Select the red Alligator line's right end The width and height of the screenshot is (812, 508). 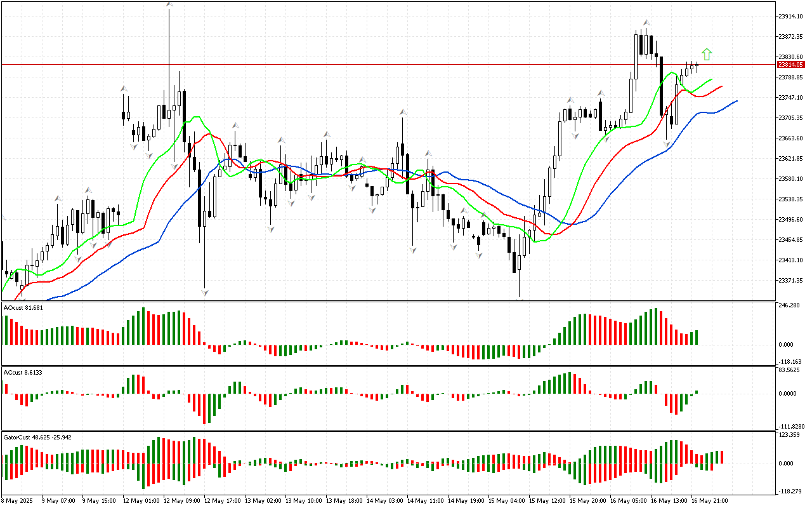[722, 85]
